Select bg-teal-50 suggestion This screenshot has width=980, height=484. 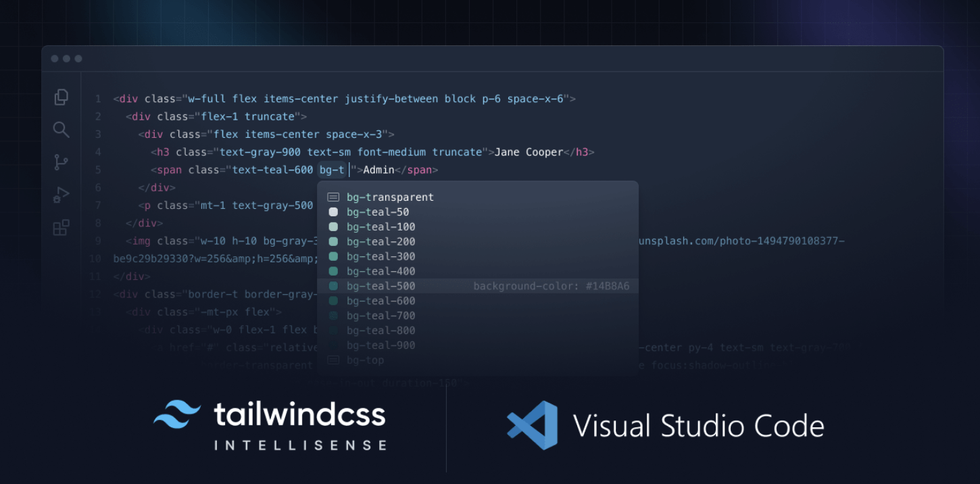[478, 212]
